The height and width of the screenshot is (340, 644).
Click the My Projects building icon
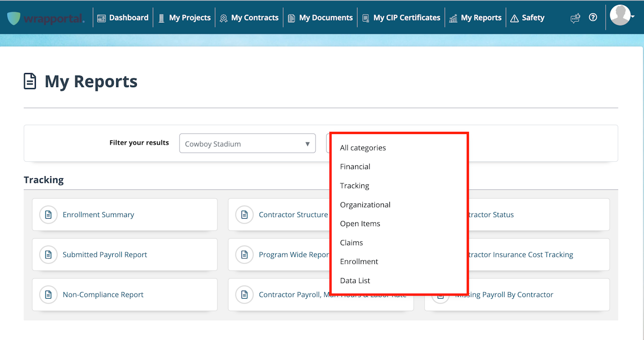click(x=162, y=18)
